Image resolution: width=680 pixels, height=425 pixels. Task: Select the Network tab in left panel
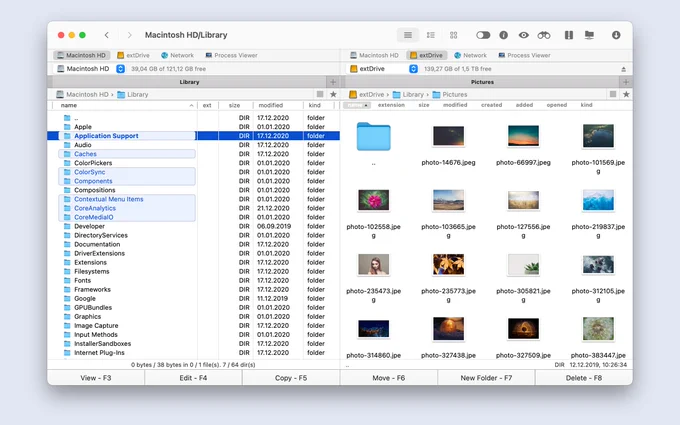(177, 55)
